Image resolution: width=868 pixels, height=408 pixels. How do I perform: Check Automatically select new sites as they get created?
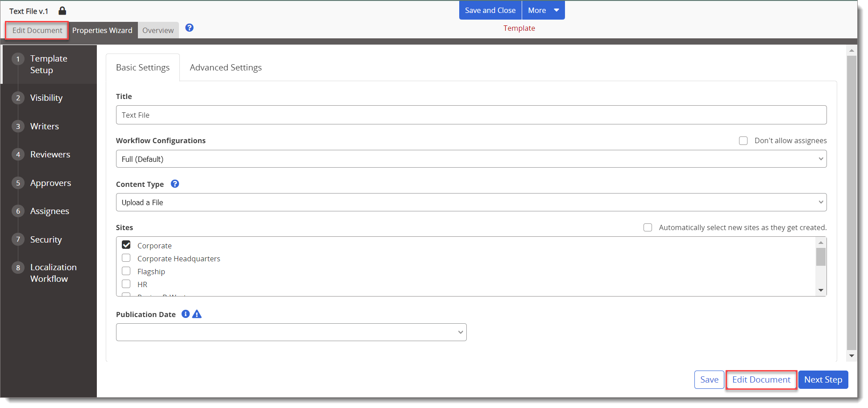pos(648,227)
